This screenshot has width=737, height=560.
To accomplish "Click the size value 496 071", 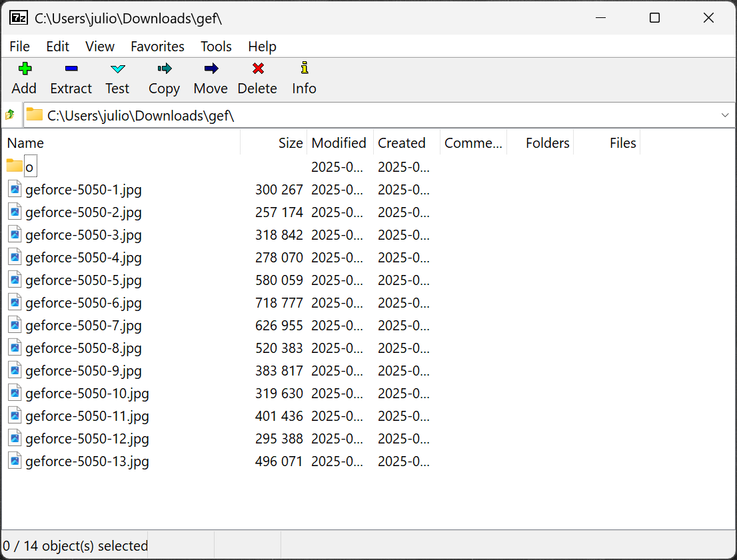I will [279, 461].
